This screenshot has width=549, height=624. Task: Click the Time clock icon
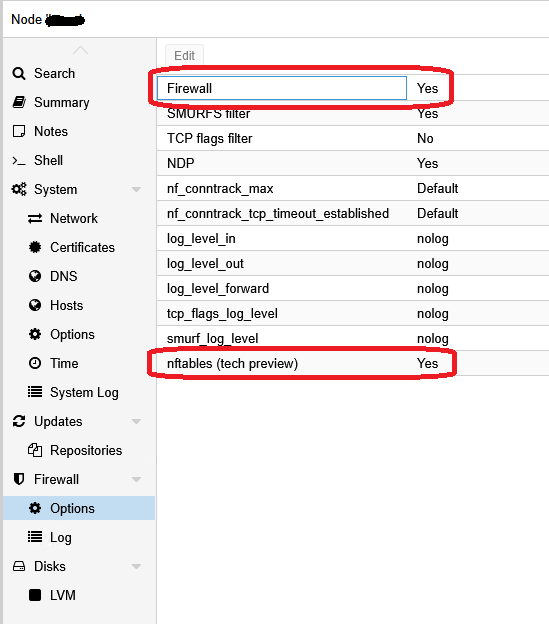click(x=35, y=363)
